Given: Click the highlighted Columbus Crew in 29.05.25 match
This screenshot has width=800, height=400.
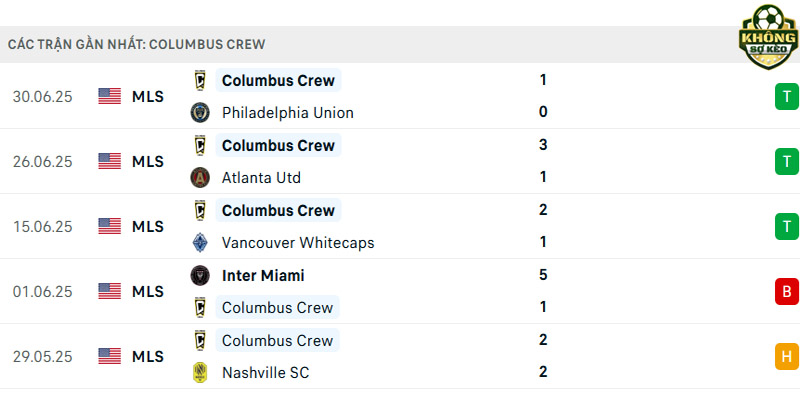Looking at the screenshot, I should point(278,340).
